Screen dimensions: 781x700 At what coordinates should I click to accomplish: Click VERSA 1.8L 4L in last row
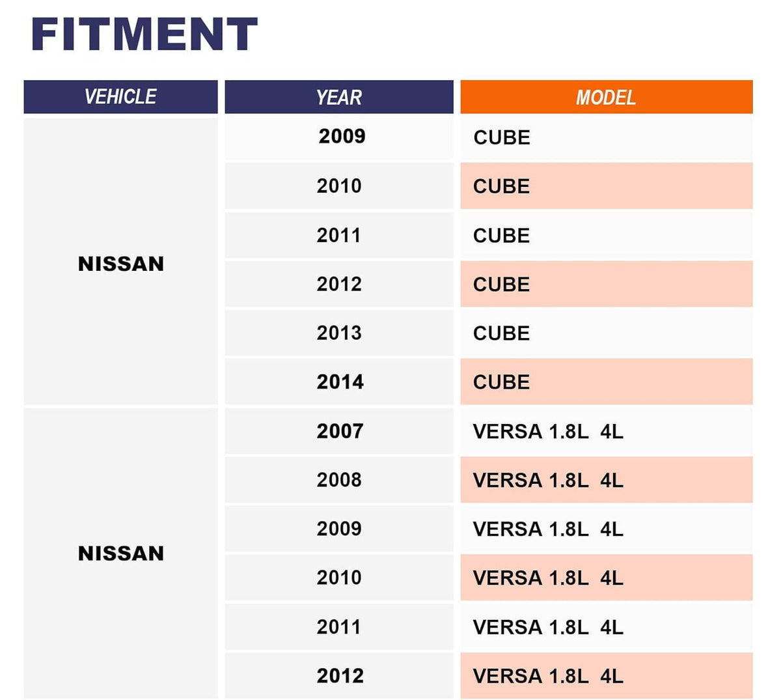pos(548,676)
